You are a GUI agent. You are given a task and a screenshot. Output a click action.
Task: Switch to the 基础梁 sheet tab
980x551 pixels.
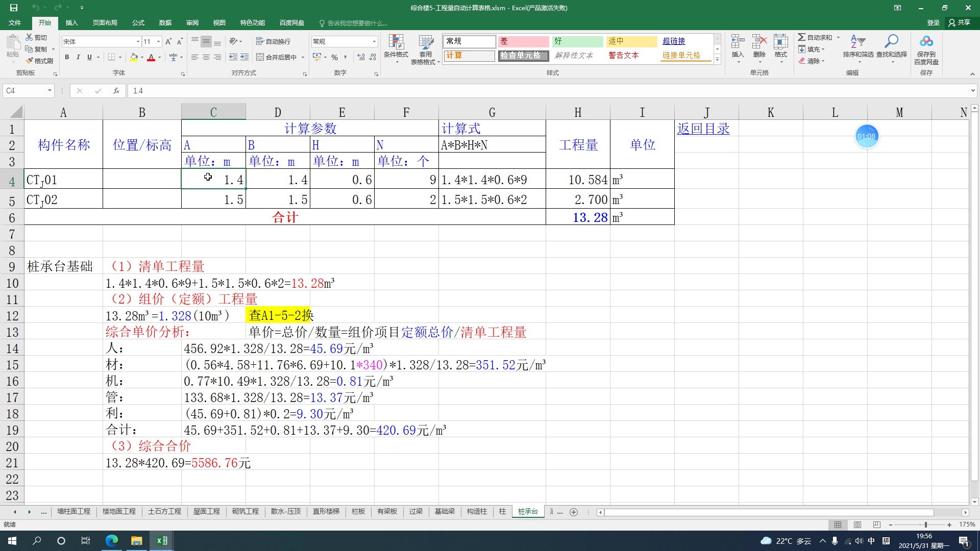click(445, 511)
